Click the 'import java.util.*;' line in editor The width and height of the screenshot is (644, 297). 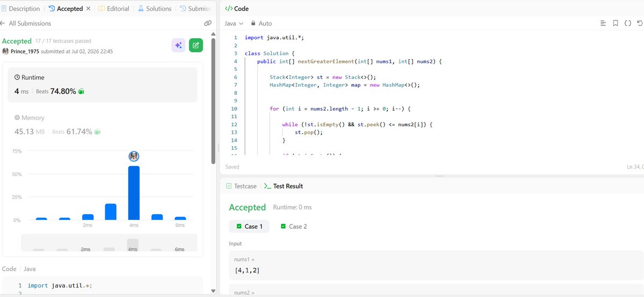[274, 38]
